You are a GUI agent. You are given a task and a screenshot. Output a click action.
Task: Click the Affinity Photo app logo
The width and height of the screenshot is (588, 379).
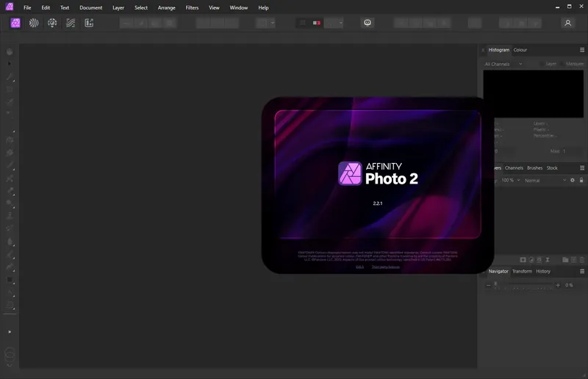(x=9, y=7)
